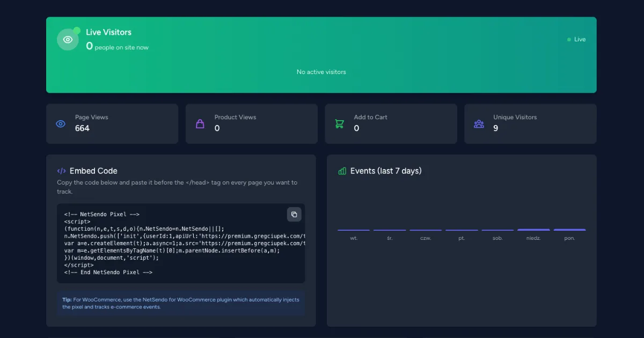644x338 pixels.
Task: Open the Add to Cart stat card
Action: 391,124
